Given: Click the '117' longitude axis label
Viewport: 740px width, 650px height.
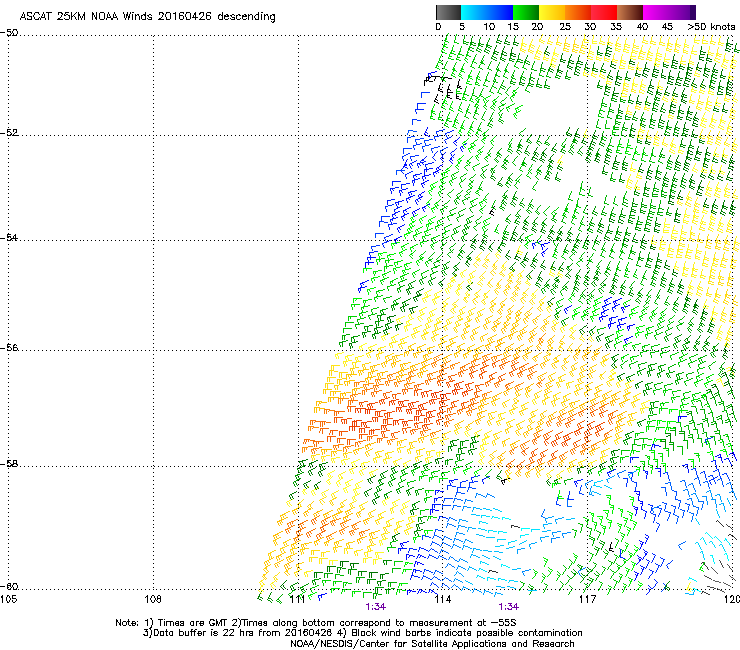Looking at the screenshot, I should coord(588,599).
